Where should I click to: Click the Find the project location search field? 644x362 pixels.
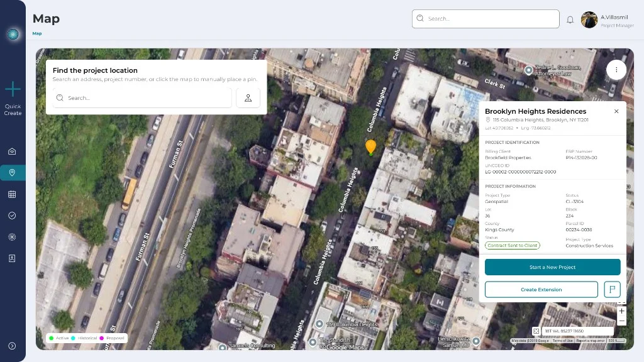(142, 97)
